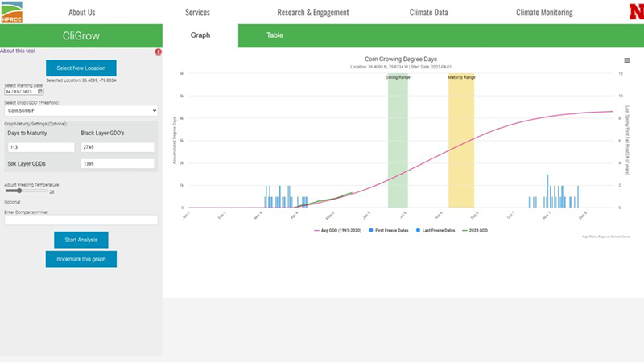Open the chart hamburger context menu
The width and height of the screenshot is (644, 362).
tap(627, 60)
